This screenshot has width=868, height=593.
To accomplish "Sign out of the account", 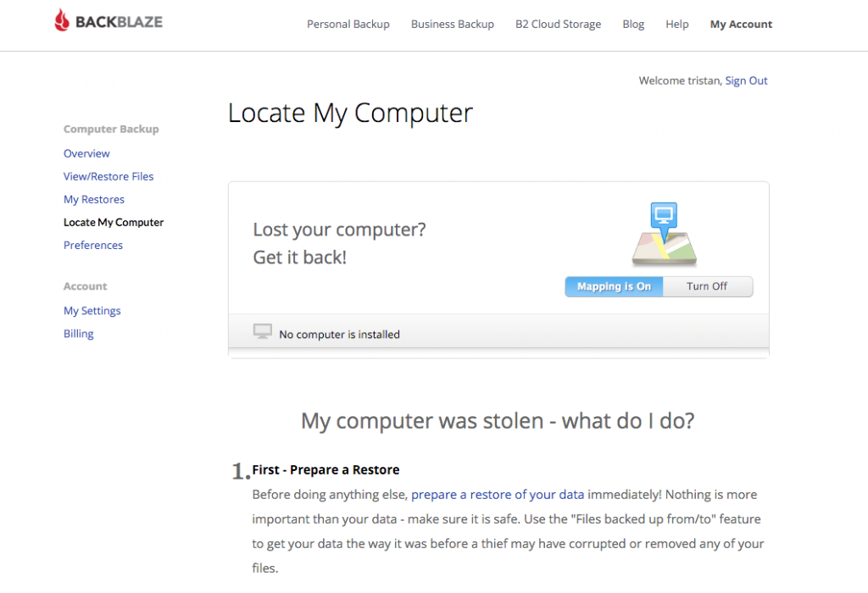I will 746,80.
